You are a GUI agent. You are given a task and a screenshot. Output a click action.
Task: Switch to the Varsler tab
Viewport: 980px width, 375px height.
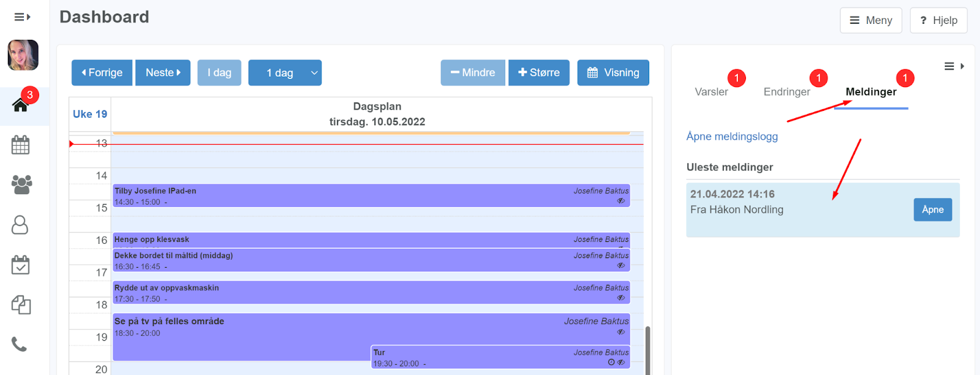711,92
